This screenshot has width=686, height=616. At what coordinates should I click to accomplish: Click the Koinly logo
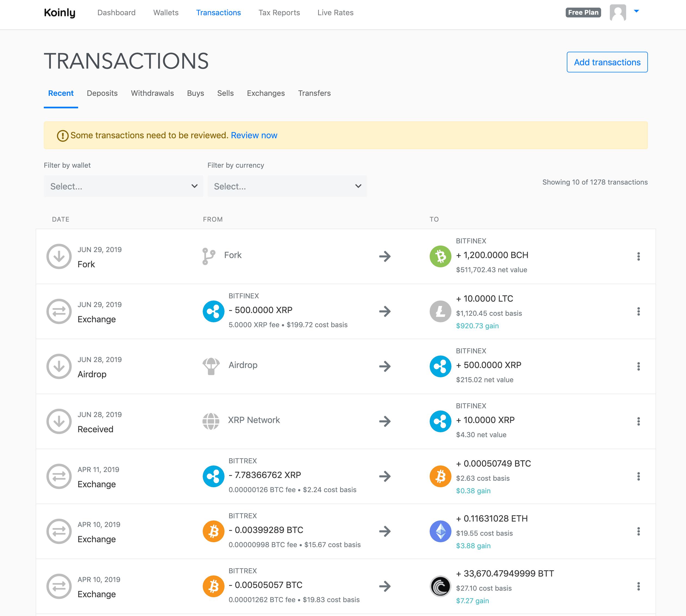[60, 13]
